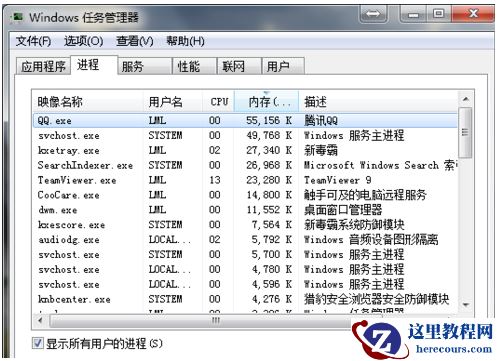Switch to the 服务 tab
This screenshot has width=498, height=361.
tap(145, 66)
